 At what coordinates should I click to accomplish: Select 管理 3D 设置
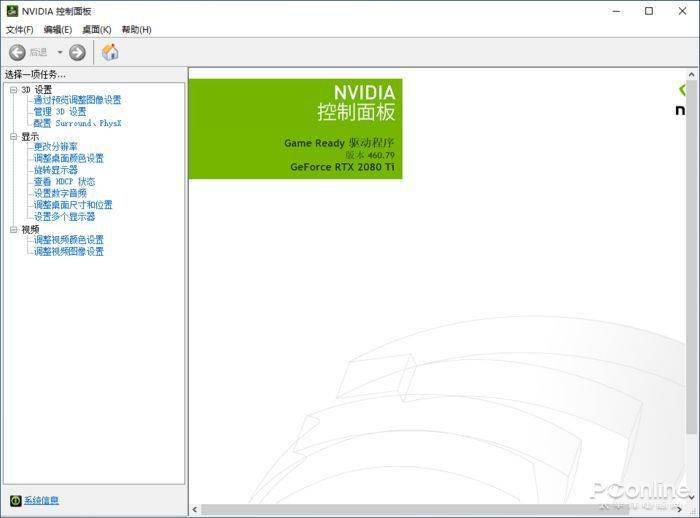[60, 112]
